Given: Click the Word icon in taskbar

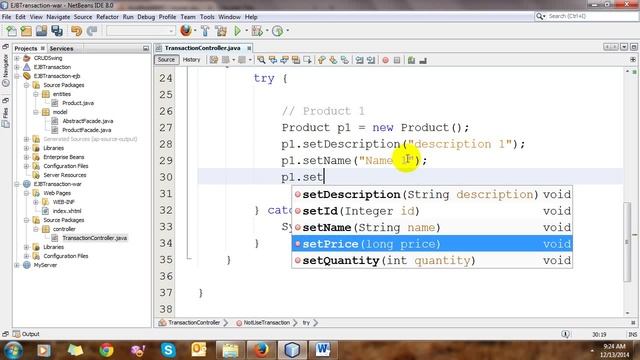Looking at the screenshot, I should [322, 350].
